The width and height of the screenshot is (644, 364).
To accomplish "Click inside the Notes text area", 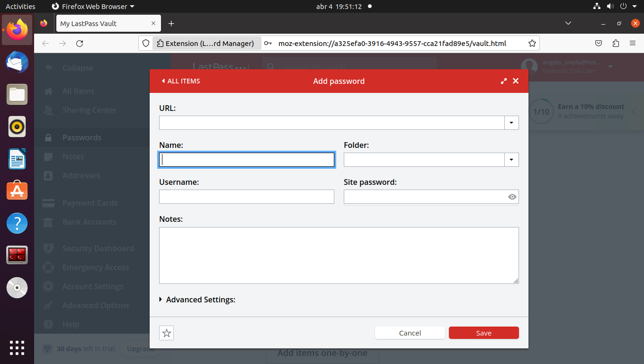I will coord(339,255).
